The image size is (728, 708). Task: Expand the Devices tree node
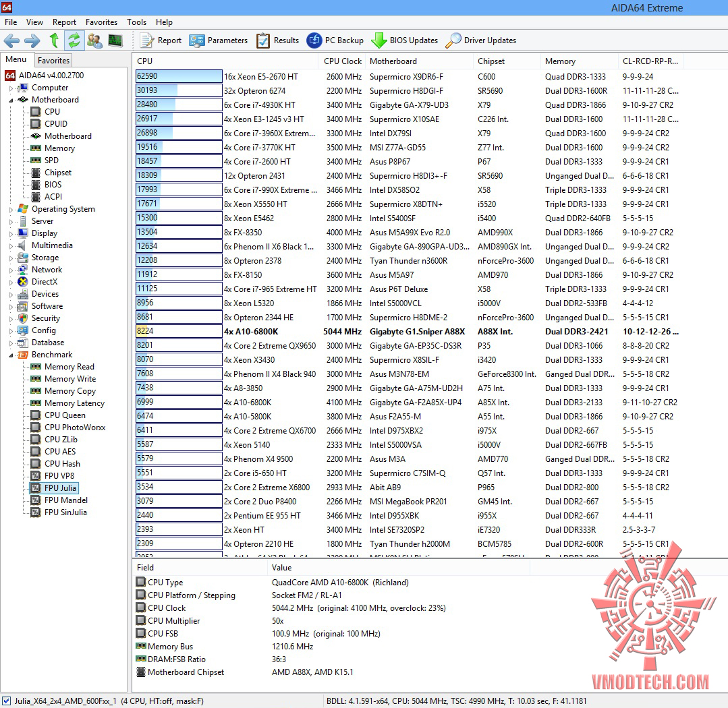[11, 295]
